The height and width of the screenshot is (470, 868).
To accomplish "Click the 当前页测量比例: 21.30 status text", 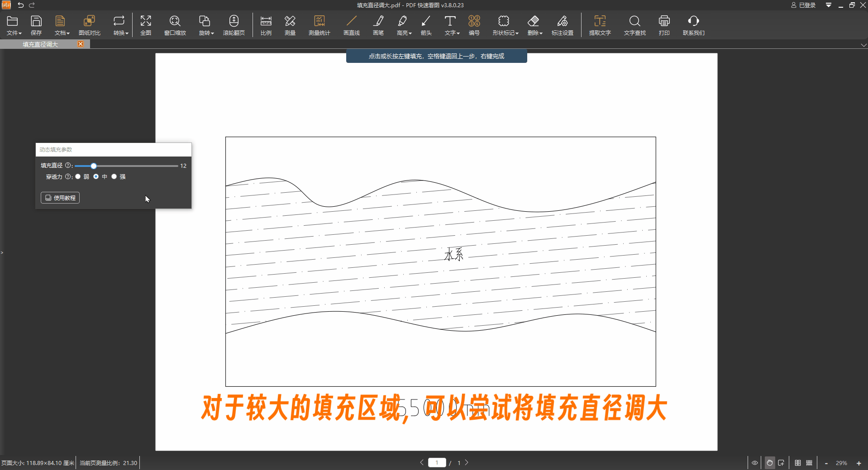I will [108, 463].
